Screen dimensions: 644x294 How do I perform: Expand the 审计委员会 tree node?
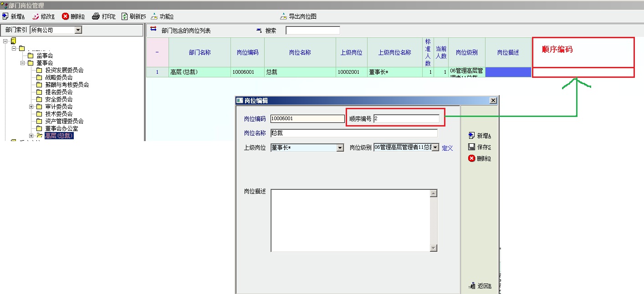pyautogui.click(x=31, y=106)
